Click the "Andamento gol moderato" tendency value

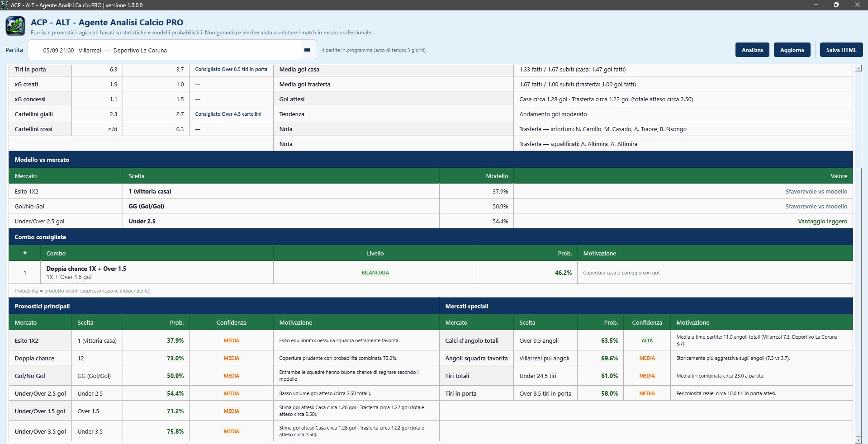coord(553,114)
